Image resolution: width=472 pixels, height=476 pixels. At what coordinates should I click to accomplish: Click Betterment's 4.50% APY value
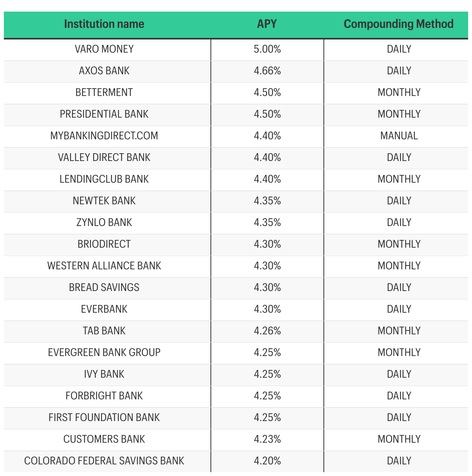[x=267, y=92]
